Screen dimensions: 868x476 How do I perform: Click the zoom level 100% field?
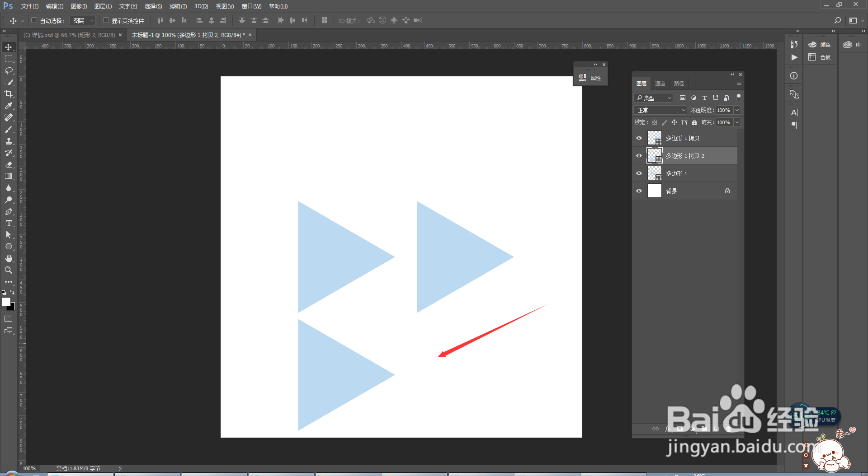point(30,468)
